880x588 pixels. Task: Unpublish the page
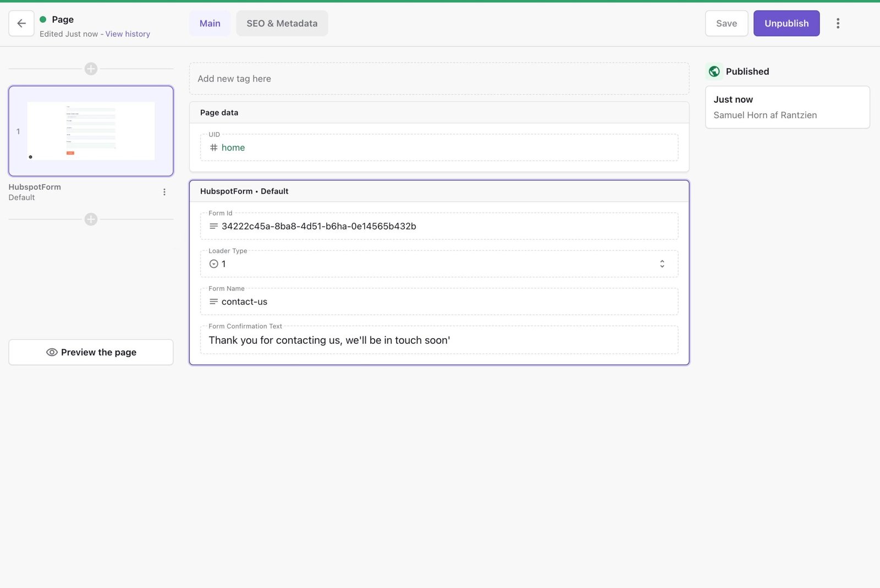[x=786, y=23]
